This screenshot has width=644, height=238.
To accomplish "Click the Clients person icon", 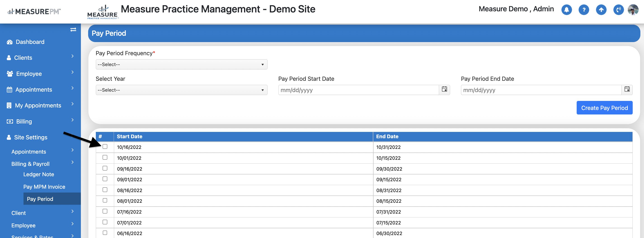I will pyautogui.click(x=9, y=57).
